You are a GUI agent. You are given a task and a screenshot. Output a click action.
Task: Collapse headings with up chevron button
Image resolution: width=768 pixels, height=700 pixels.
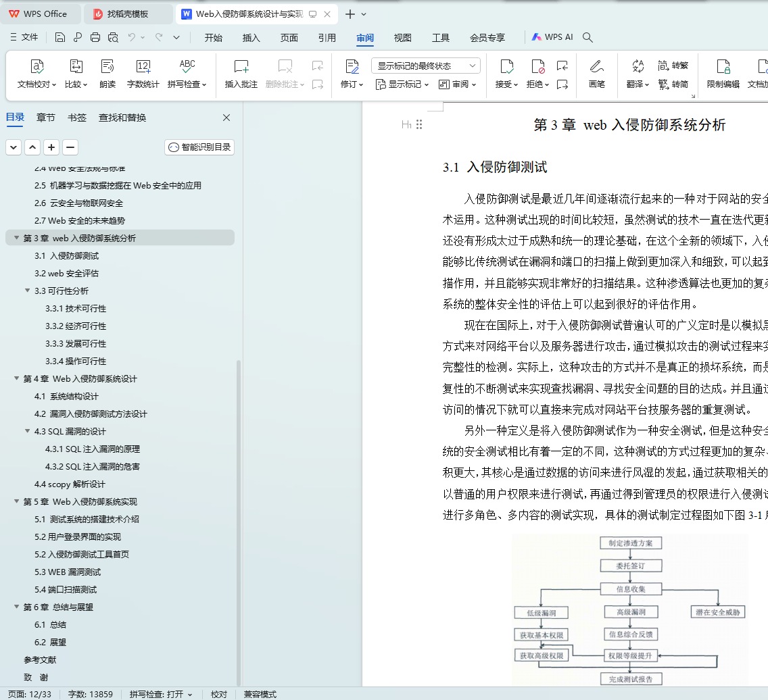(32, 147)
